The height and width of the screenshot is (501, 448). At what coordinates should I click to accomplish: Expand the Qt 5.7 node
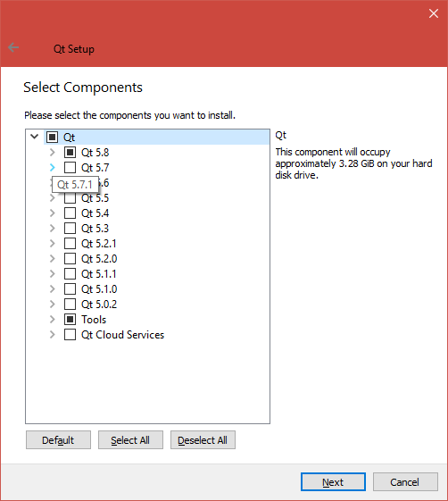tap(53, 167)
